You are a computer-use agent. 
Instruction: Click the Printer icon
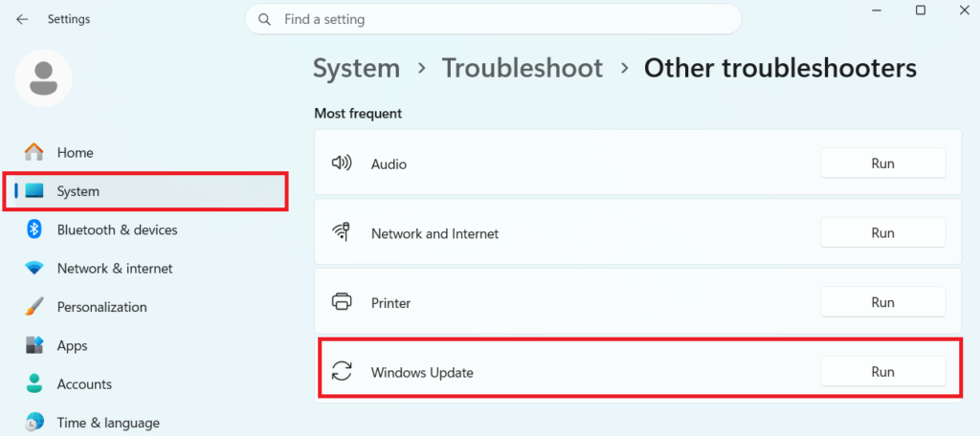coord(342,302)
